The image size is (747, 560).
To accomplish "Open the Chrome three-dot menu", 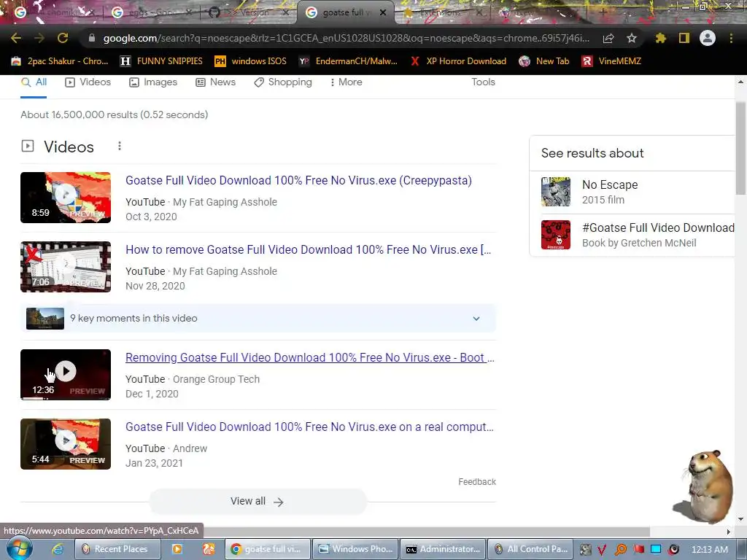I will tap(731, 38).
